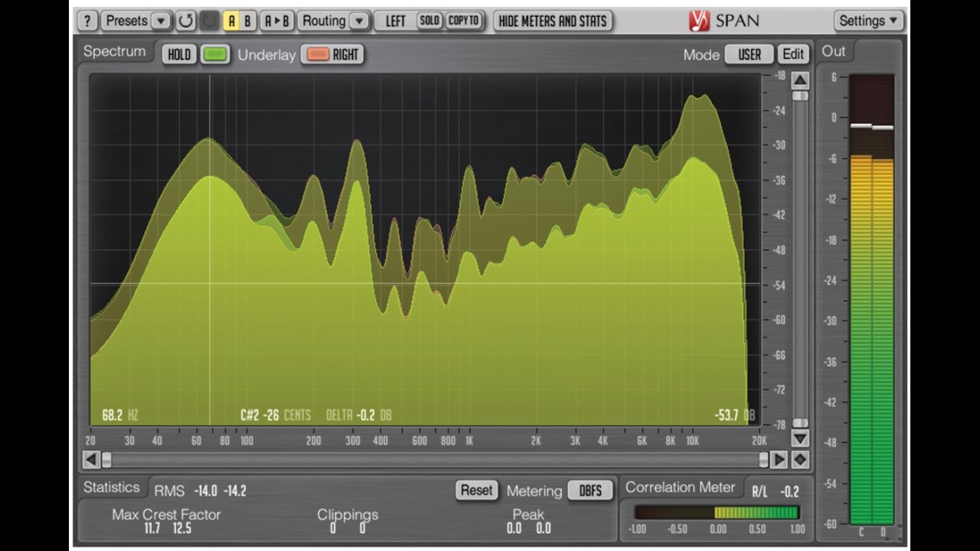Screen dimensions: 980x551
Task: Click the green spectrum color swatch
Action: [x=215, y=54]
